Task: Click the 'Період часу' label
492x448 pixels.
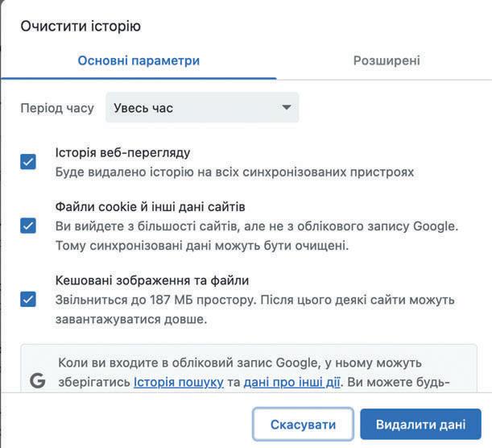Action: pyautogui.click(x=57, y=107)
